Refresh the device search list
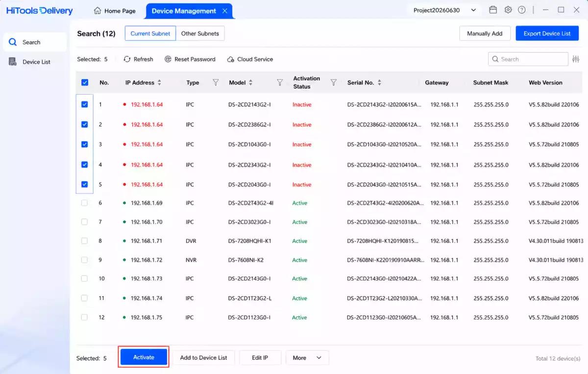Image resolution: width=588 pixels, height=374 pixels. click(138, 59)
